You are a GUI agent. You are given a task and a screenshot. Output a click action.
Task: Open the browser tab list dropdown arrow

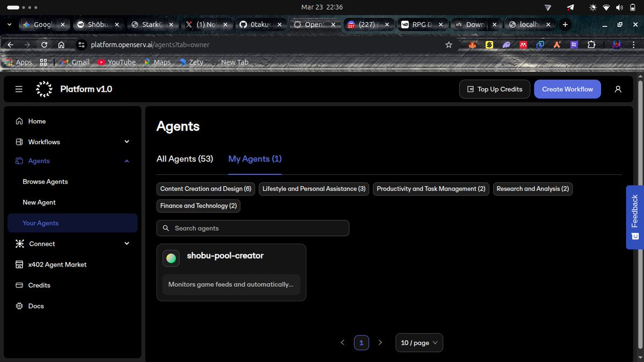tap(10, 24)
